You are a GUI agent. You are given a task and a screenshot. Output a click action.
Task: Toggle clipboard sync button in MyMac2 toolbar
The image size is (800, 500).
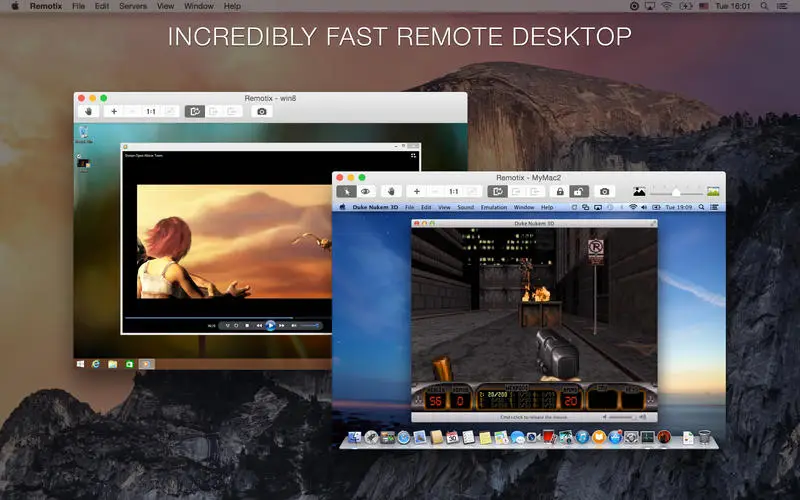[497, 191]
